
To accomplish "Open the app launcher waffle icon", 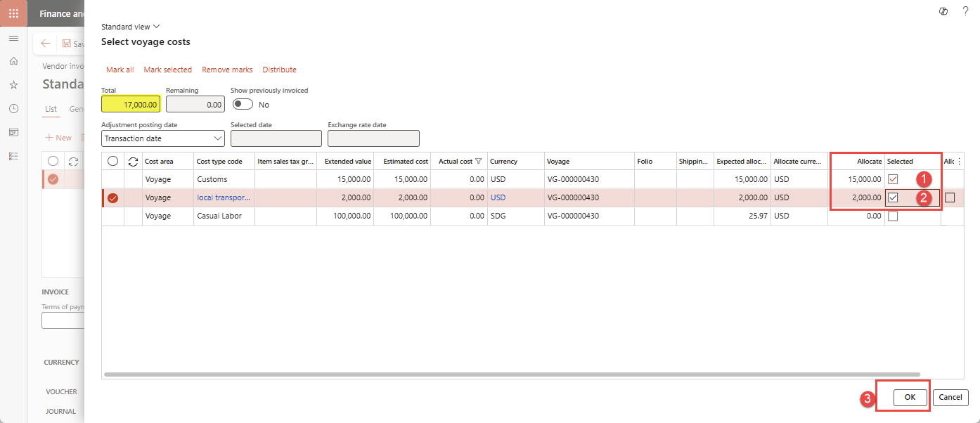I will pyautogui.click(x=13, y=13).
